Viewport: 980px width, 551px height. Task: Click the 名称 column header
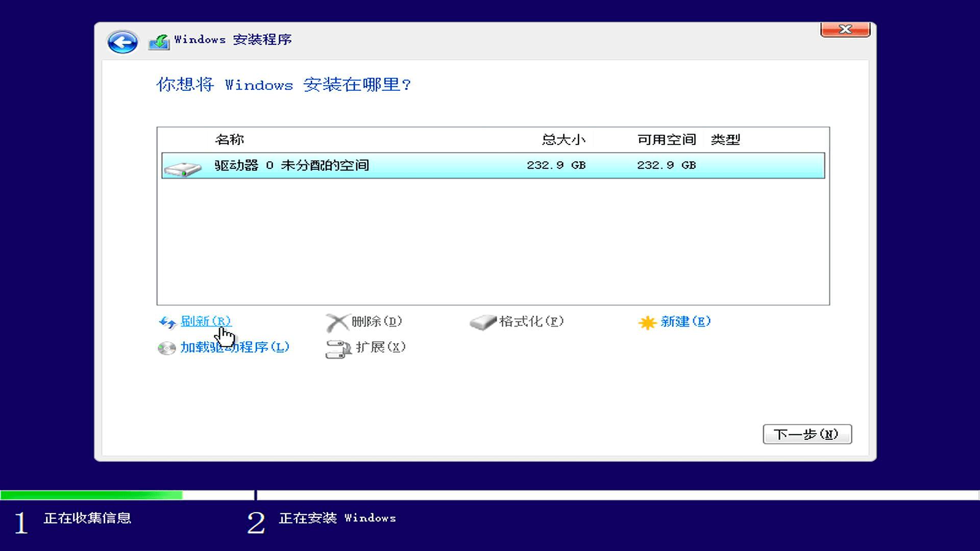coord(229,139)
